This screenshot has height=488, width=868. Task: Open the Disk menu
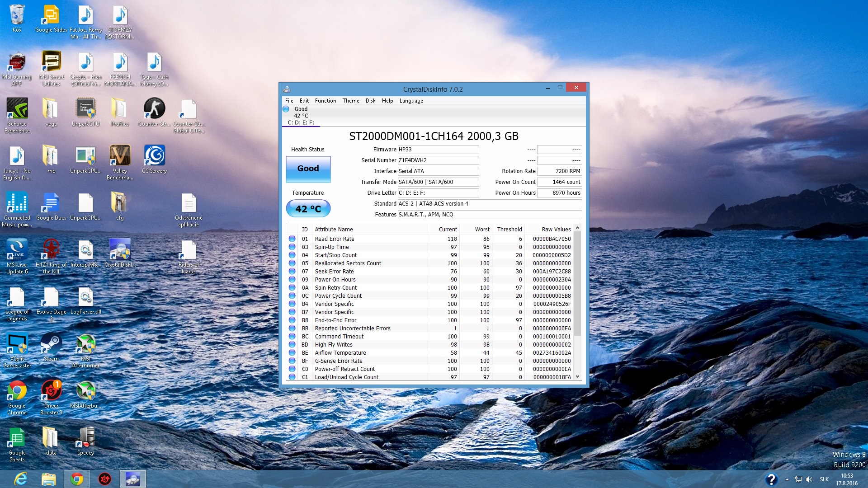coord(370,101)
